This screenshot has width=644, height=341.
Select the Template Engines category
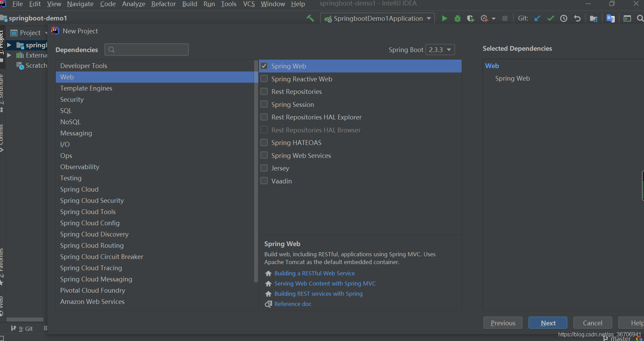pos(155,88)
